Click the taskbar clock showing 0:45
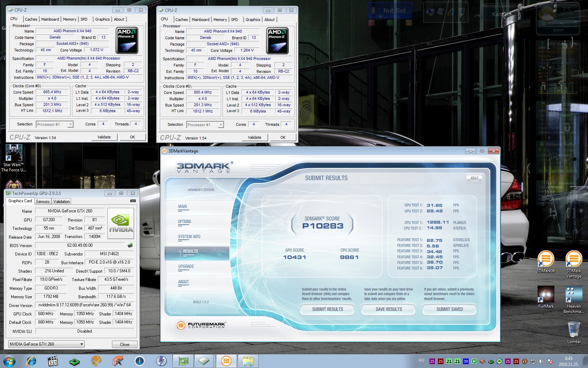 [569, 361]
